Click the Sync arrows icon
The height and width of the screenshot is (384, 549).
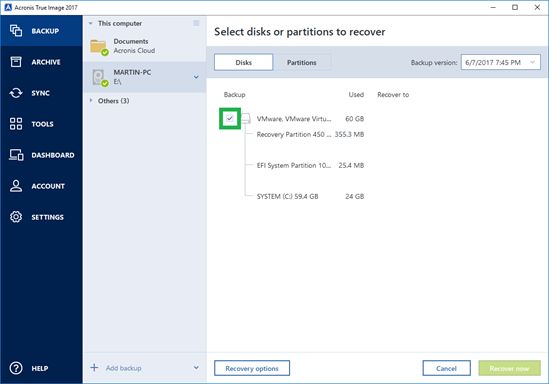(16, 93)
